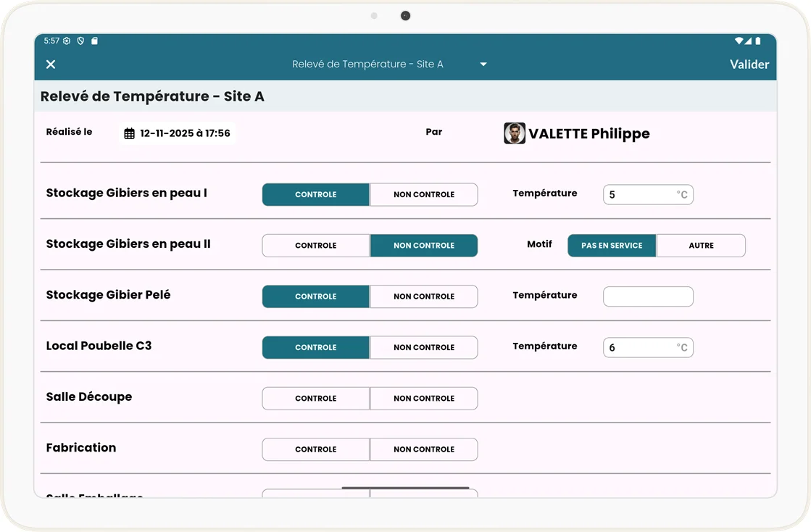
Task: Tap the name VALETTE Philippe
Action: [589, 134]
